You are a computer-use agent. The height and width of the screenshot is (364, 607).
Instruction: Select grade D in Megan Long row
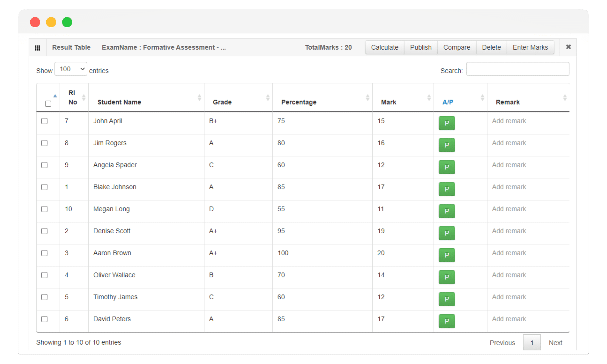(x=211, y=209)
